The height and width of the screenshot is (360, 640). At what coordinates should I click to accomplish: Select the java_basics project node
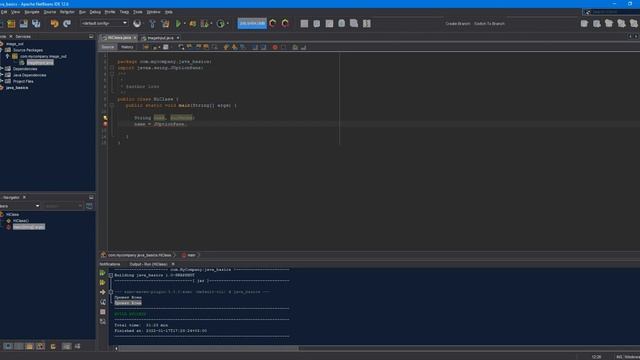(17, 88)
